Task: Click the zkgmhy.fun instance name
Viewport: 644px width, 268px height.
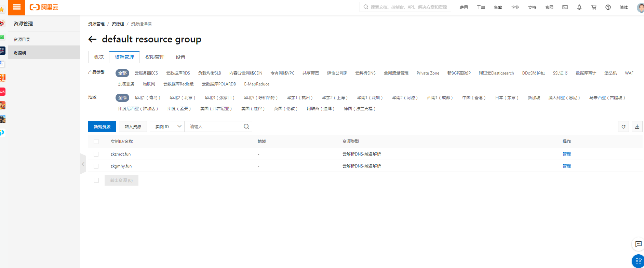Action: click(121, 166)
